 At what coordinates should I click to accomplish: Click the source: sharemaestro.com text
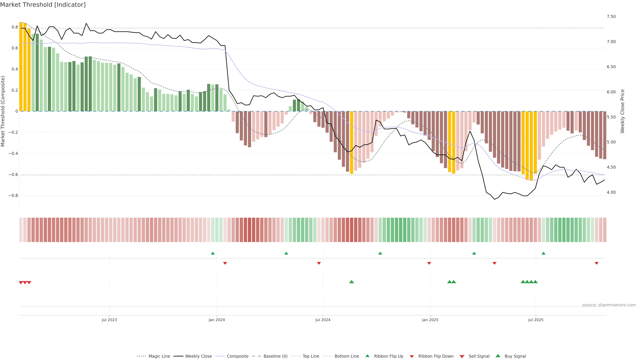coord(609,305)
